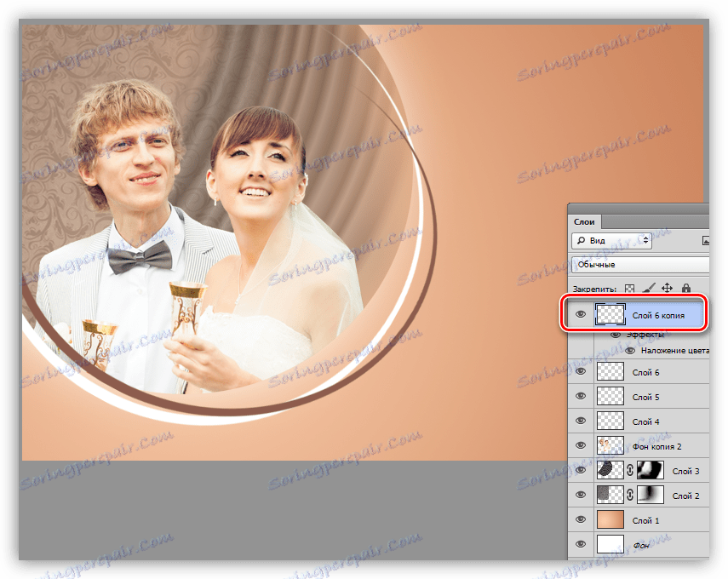Hide the Слой 6 копия layer
This screenshot has width=728, height=579.
pyautogui.click(x=581, y=314)
